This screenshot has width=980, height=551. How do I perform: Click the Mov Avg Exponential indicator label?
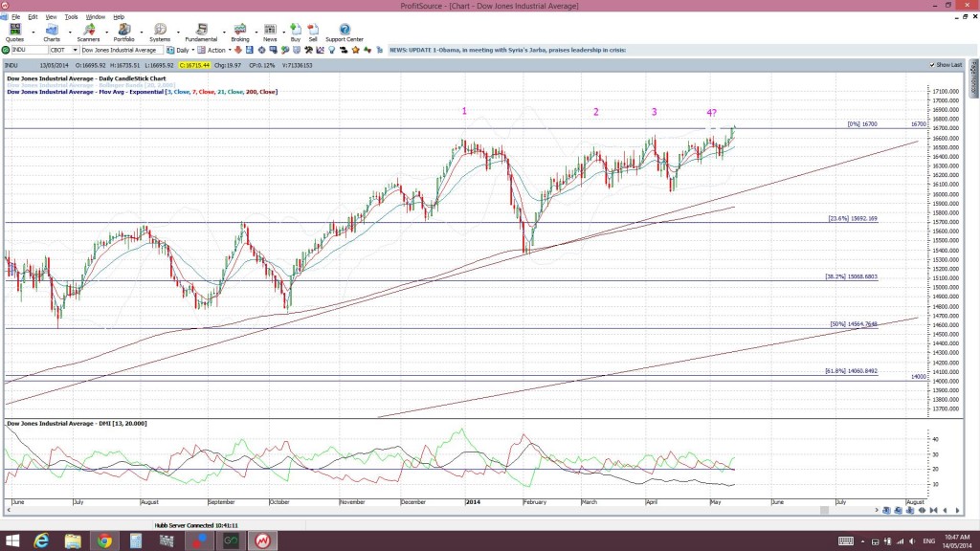142,92
